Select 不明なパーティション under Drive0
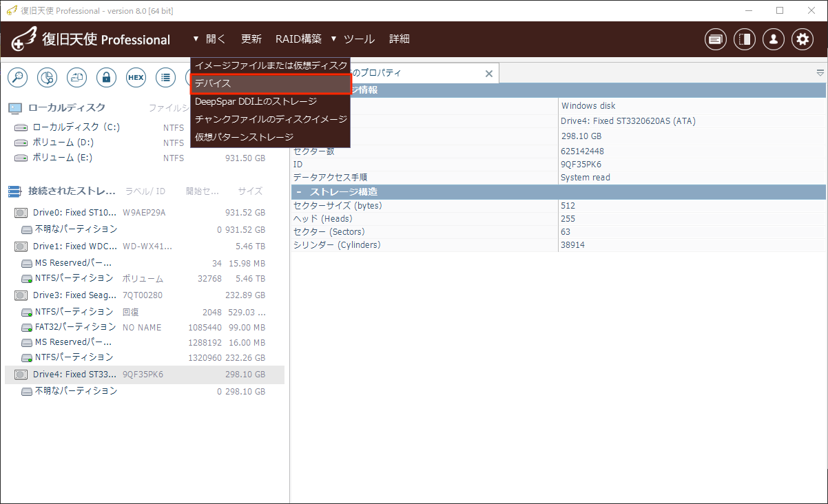 pyautogui.click(x=145, y=229)
